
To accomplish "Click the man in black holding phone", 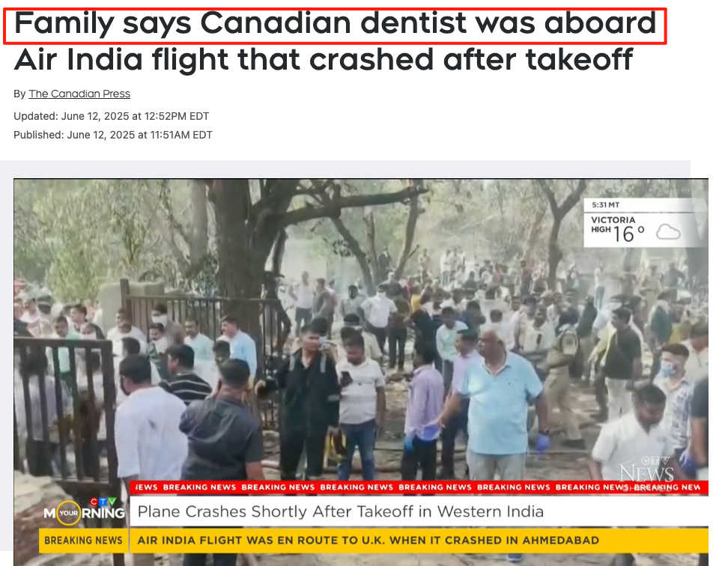I will tap(309, 399).
